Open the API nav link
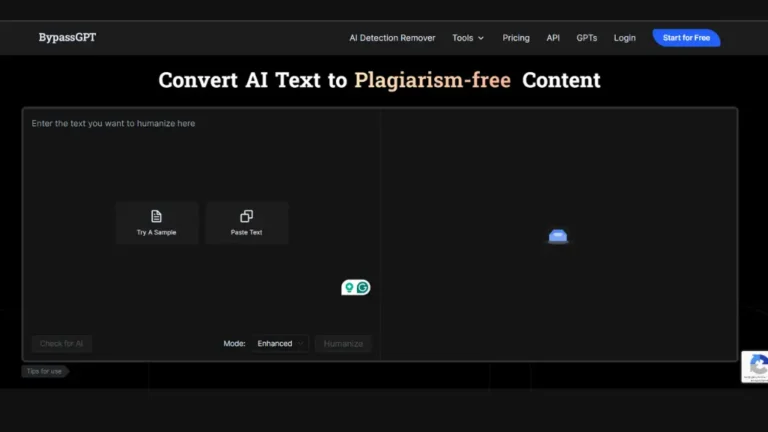768x432 pixels. [x=553, y=38]
